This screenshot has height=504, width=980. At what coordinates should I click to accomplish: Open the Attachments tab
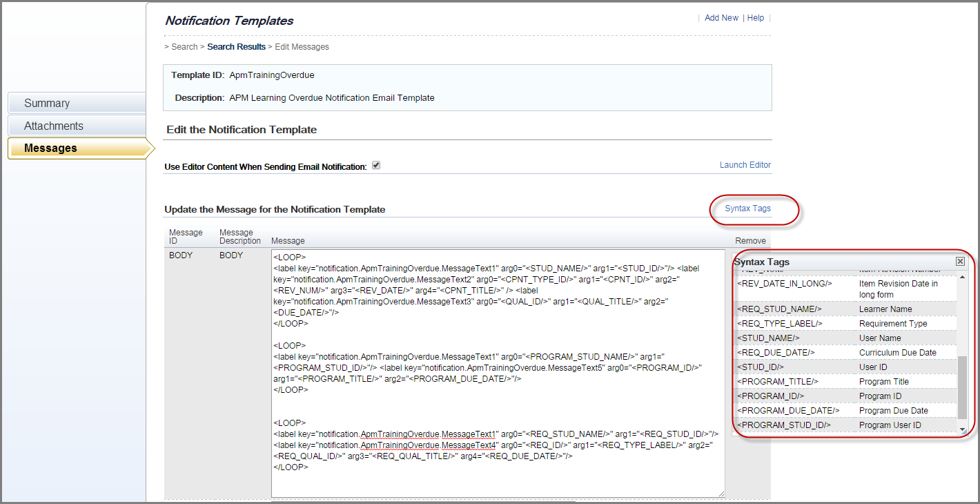point(77,126)
